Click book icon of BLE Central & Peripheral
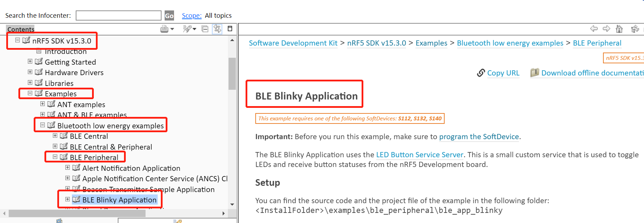The height and width of the screenshot is (223, 644). (64, 146)
